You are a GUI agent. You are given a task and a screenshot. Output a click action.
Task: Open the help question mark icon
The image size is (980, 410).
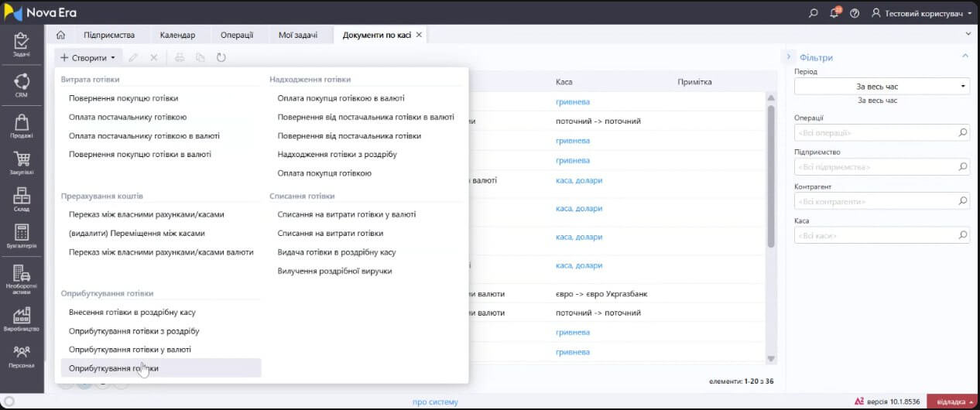[855, 13]
